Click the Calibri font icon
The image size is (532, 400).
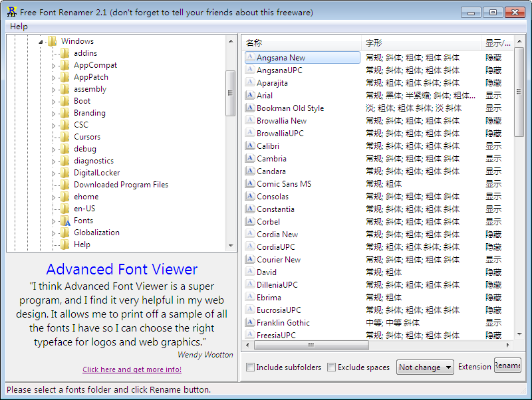click(x=250, y=146)
